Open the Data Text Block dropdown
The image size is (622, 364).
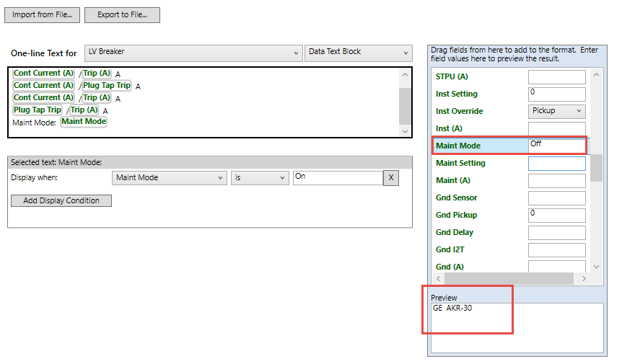357,53
